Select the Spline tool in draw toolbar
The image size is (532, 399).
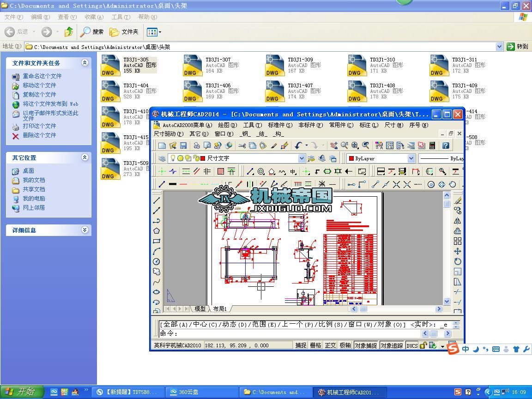click(157, 282)
